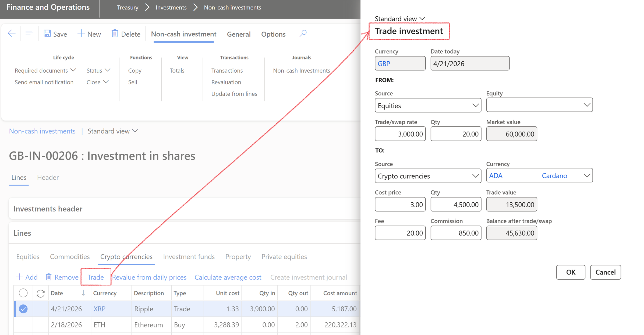Click the Commission input field
The image size is (644, 335).
pyautogui.click(x=456, y=233)
